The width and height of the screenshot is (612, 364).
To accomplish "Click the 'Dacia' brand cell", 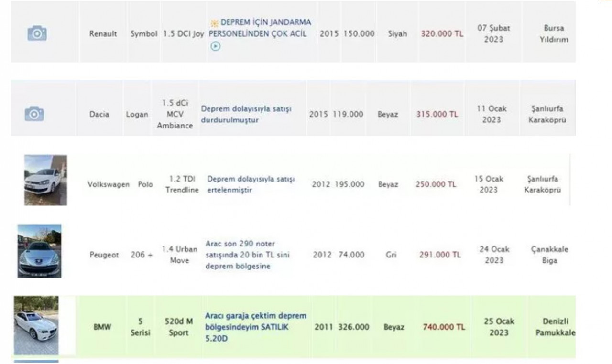I will [x=99, y=115].
